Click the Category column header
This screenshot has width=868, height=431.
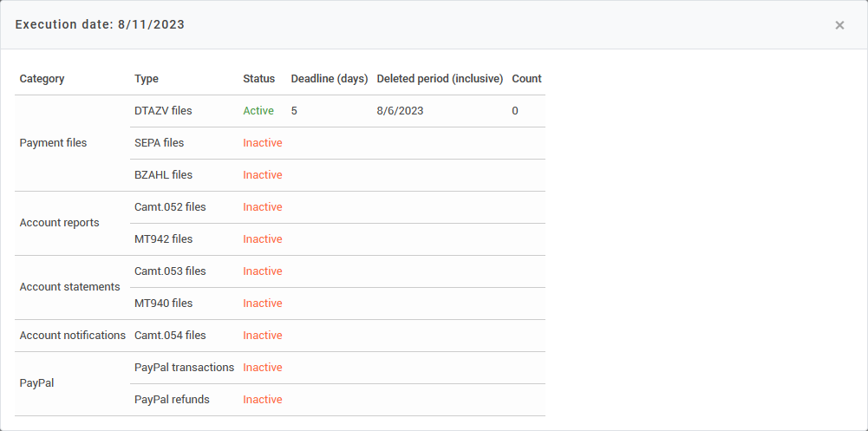point(42,79)
